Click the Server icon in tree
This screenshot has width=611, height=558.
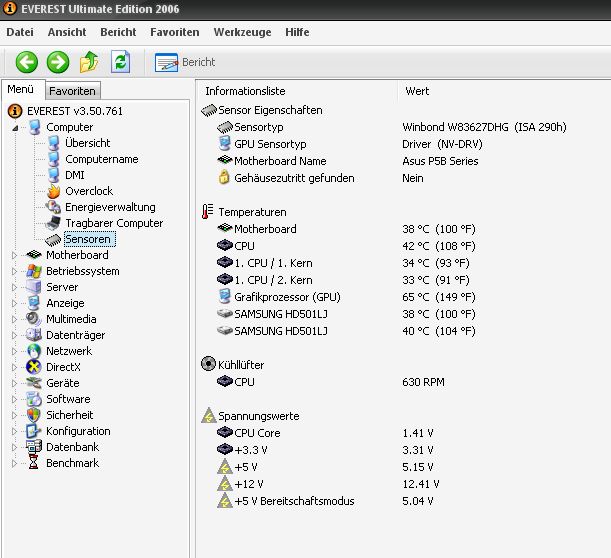point(34,287)
